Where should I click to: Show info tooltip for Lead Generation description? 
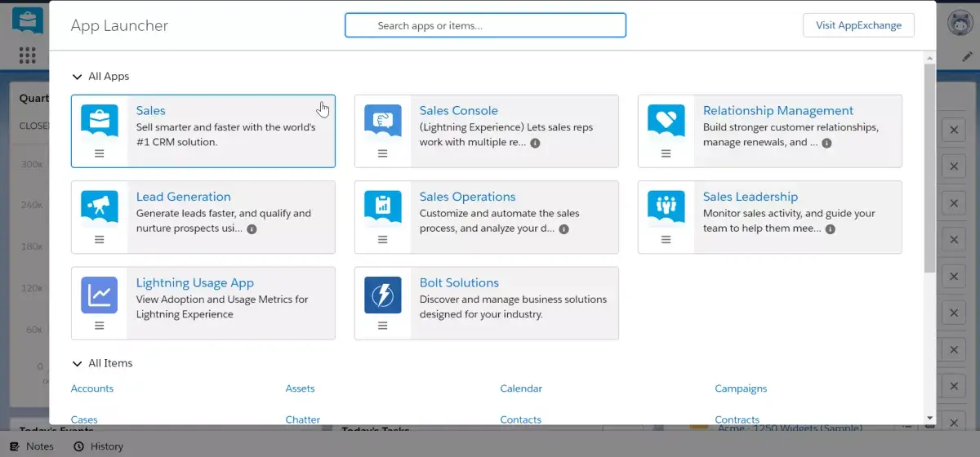coord(252,229)
